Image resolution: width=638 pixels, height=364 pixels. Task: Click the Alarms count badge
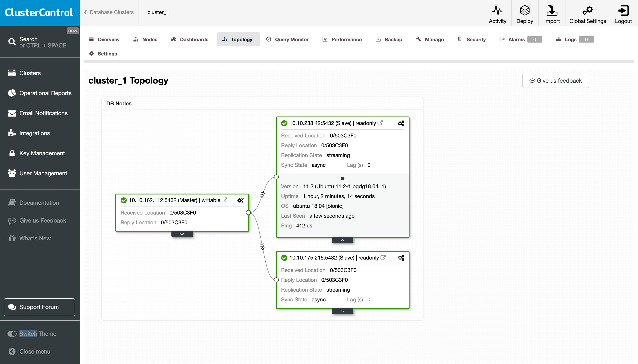click(535, 39)
